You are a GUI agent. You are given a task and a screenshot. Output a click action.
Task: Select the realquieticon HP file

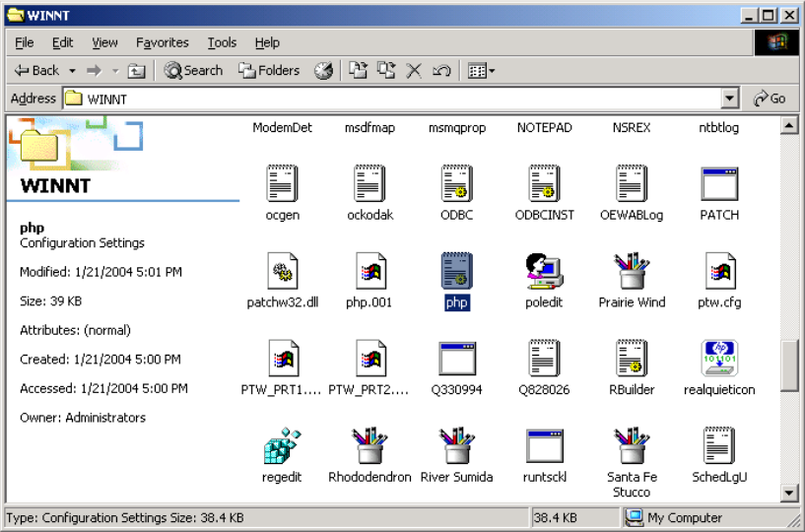719,359
